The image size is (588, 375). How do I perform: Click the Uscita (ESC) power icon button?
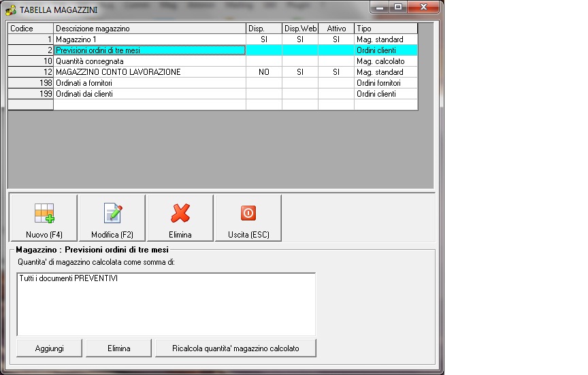[x=248, y=218]
